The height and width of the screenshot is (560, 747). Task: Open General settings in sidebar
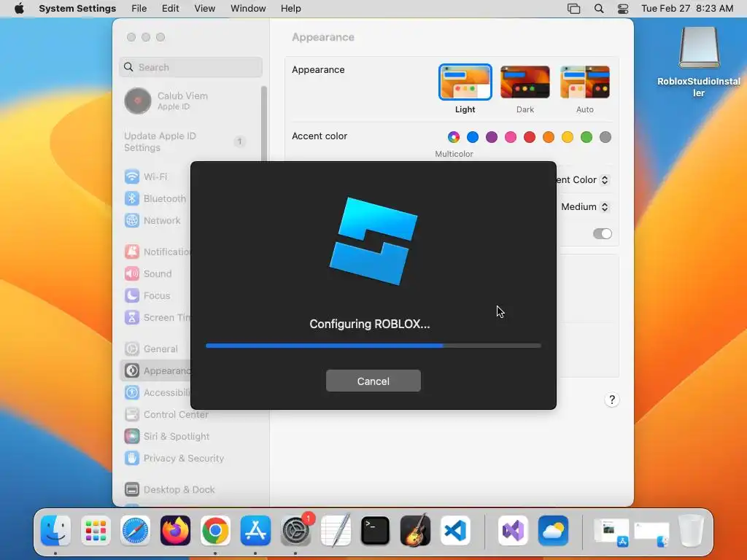click(x=151, y=349)
